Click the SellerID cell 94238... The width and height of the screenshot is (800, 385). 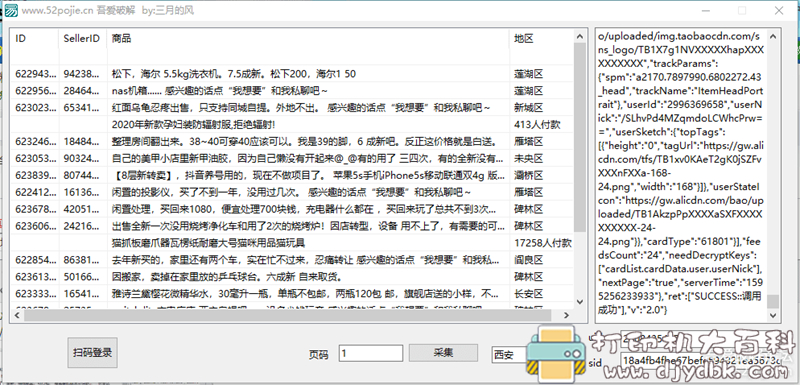82,74
